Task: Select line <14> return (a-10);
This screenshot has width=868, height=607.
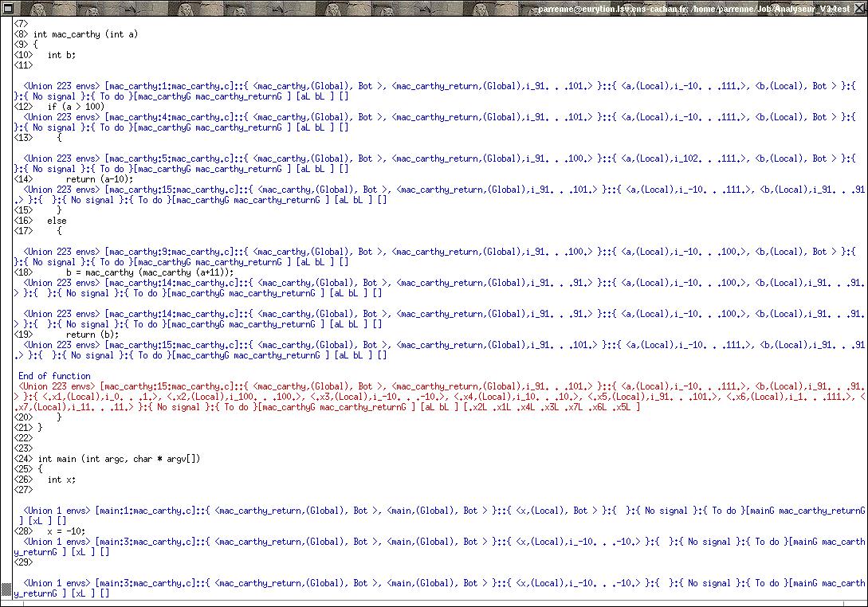Action: pyautogui.click(x=73, y=179)
